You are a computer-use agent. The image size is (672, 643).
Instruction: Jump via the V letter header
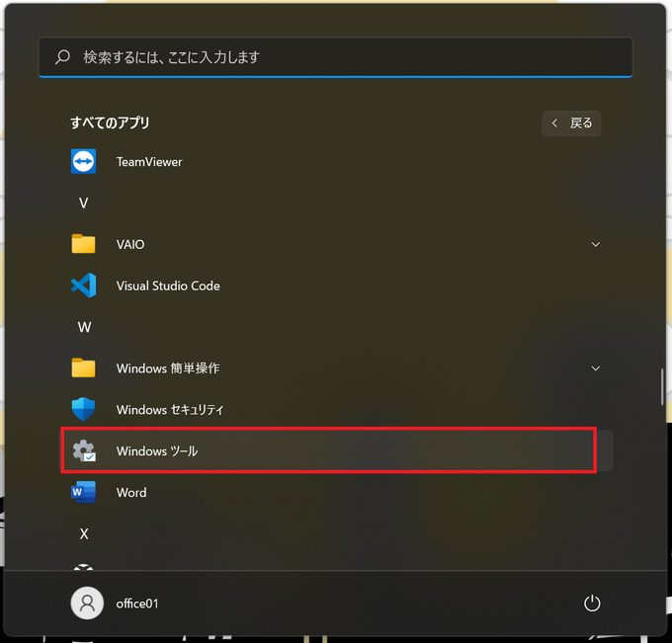pyautogui.click(x=84, y=203)
